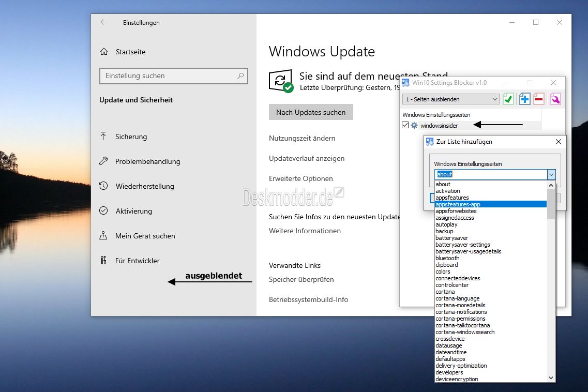Close the Zur Liste hinzufügen dialog
The height and width of the screenshot is (392, 588).
coord(559,141)
